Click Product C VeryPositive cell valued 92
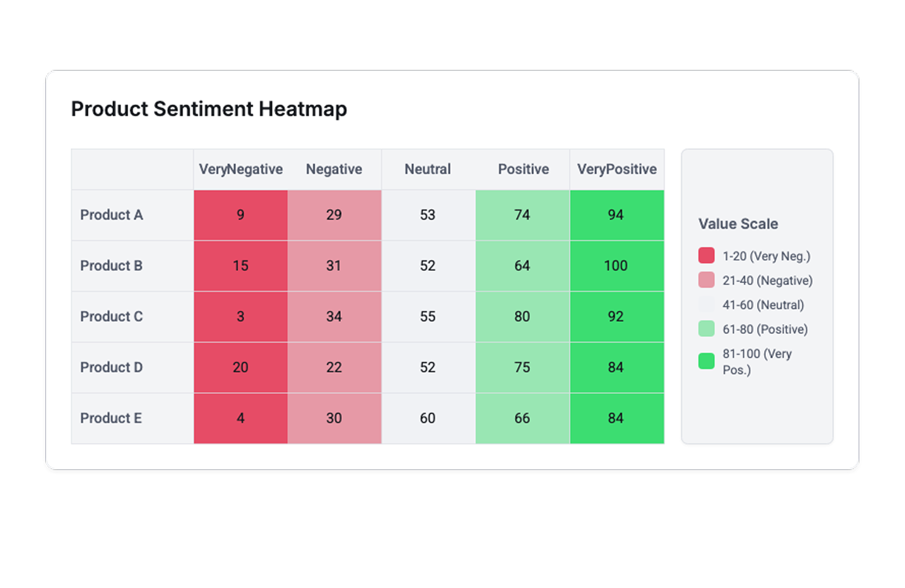905x588 pixels. (616, 317)
